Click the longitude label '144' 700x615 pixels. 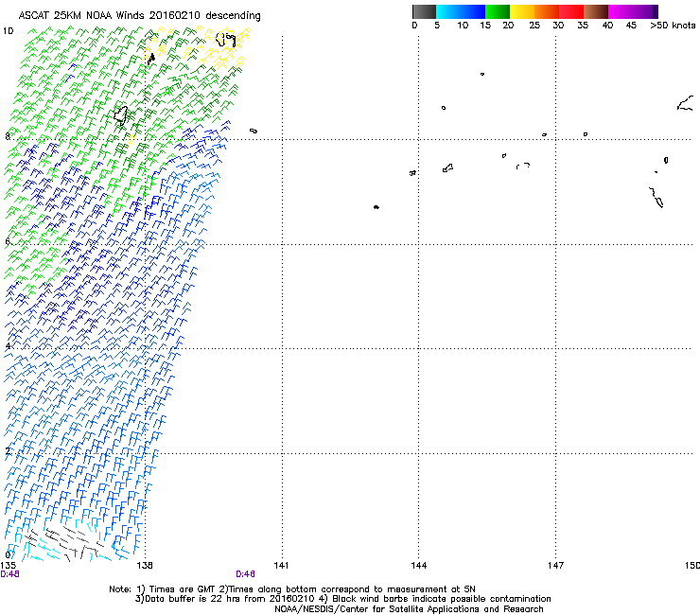coord(419,566)
